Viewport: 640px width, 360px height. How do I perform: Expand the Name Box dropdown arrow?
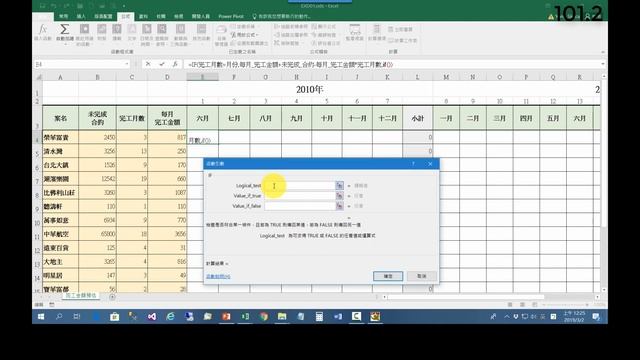pos(127,64)
